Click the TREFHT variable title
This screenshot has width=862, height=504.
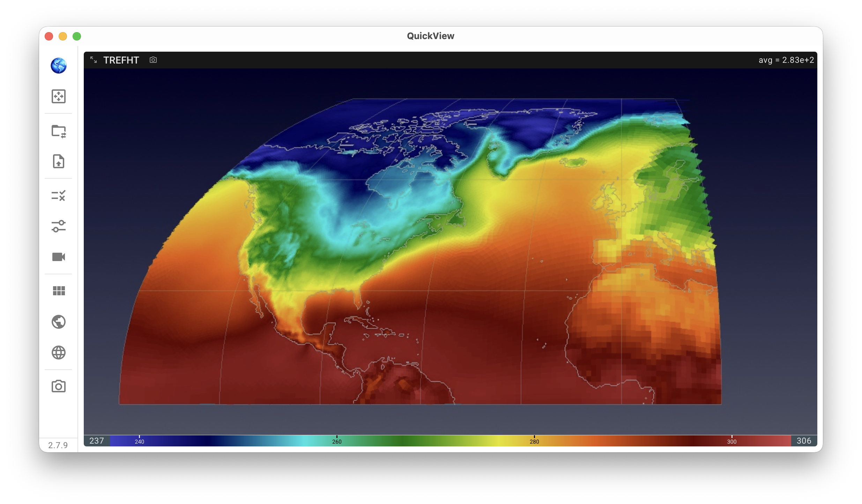click(121, 60)
